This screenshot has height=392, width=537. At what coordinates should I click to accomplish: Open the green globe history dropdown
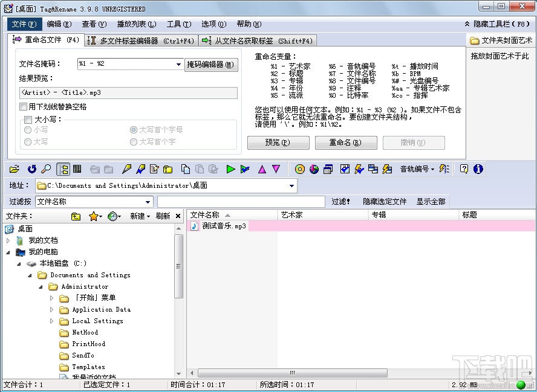click(x=114, y=216)
